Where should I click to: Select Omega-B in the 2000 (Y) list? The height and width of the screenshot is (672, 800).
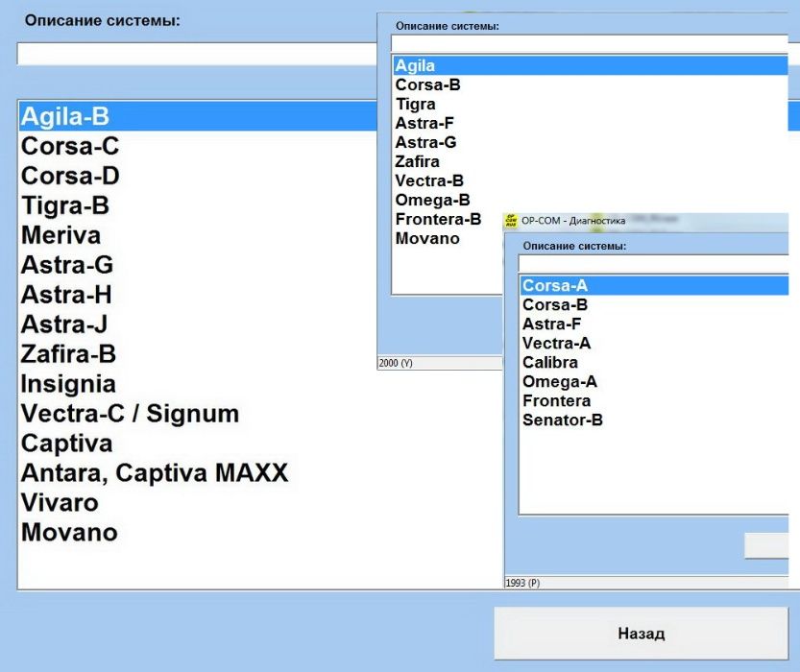432,200
